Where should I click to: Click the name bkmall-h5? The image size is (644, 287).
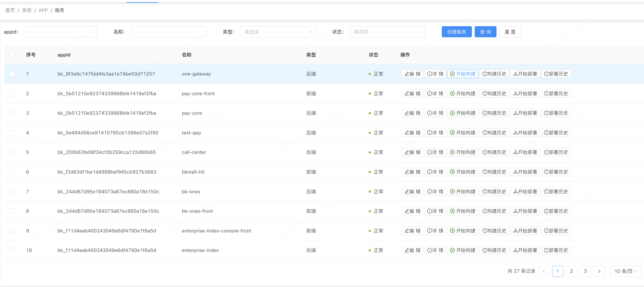193,172
